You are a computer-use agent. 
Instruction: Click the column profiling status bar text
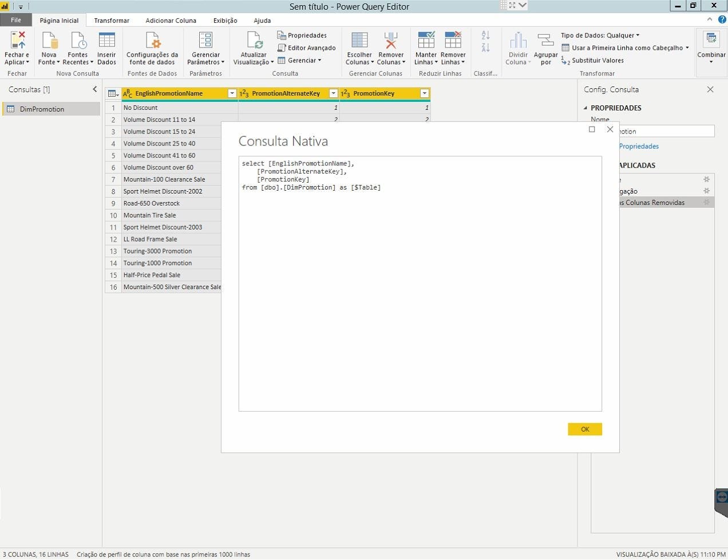[x=163, y=554]
